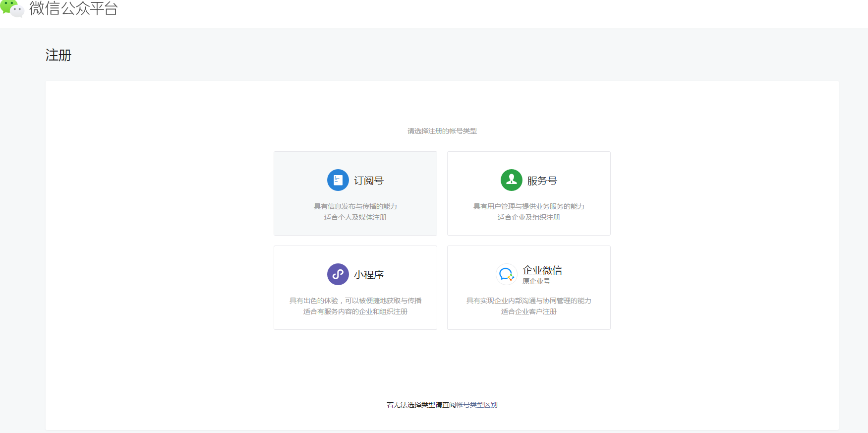Choose the 订阅号 account type title
Screen dimensions: 868x433
pos(369,181)
